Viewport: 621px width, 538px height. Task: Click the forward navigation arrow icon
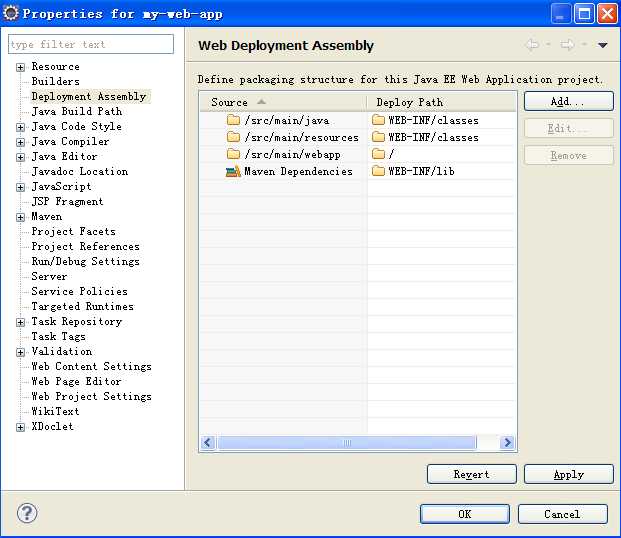(x=567, y=45)
